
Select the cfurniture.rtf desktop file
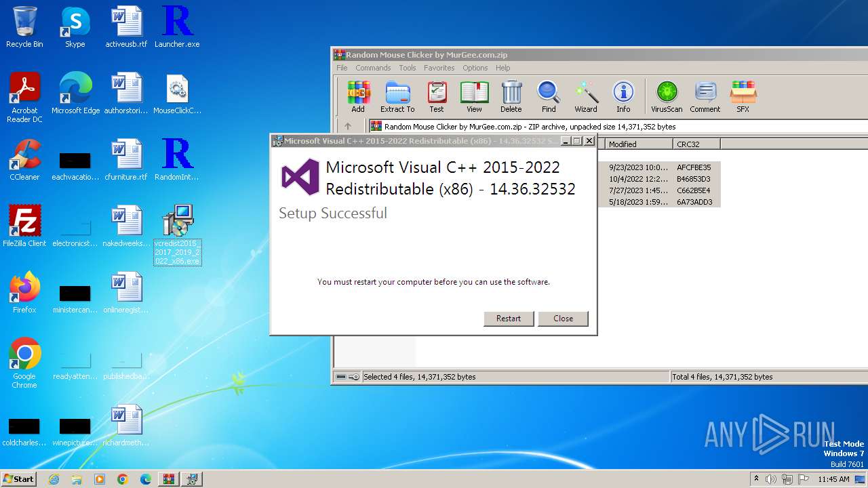(x=126, y=160)
